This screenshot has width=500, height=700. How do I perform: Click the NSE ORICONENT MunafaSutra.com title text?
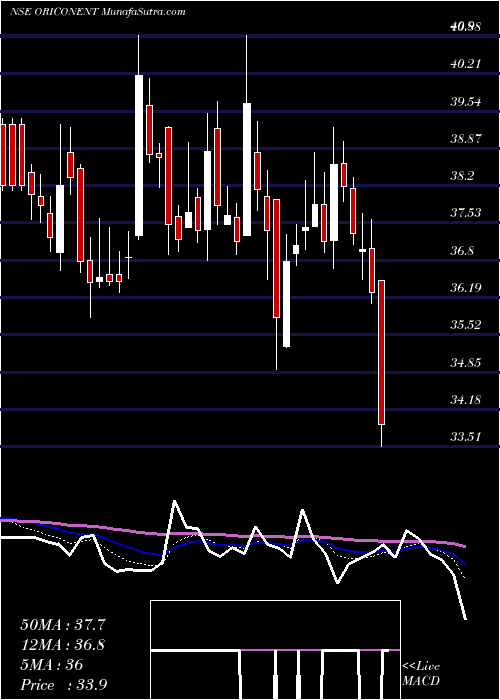coord(98,12)
